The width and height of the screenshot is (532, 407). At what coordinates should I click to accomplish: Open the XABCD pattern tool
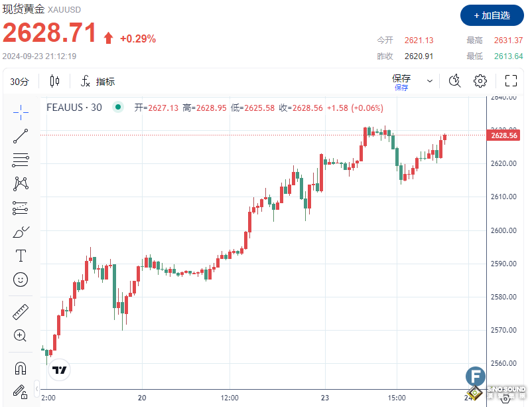(x=20, y=183)
